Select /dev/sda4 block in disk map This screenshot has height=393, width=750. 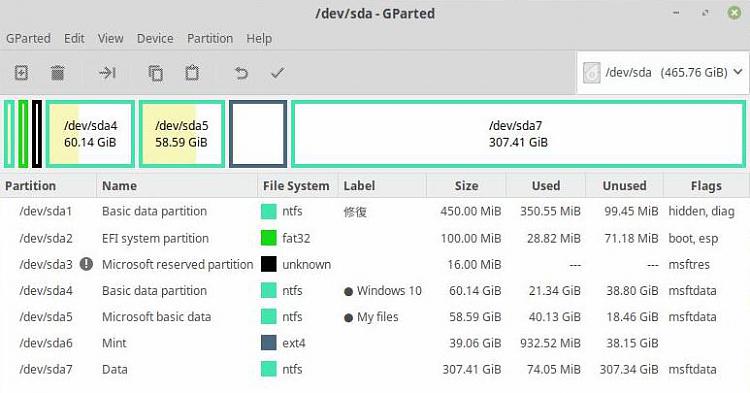point(90,134)
